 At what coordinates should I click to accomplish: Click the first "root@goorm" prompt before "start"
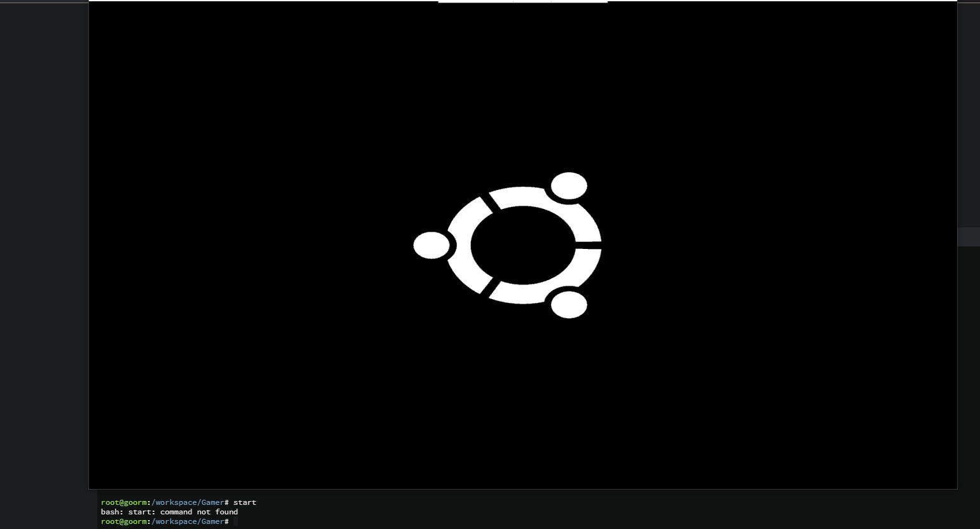124,502
